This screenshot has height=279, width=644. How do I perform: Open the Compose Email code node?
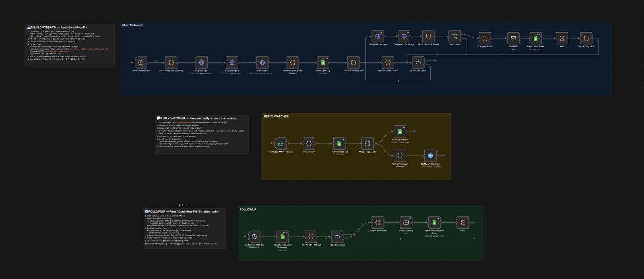click(485, 38)
